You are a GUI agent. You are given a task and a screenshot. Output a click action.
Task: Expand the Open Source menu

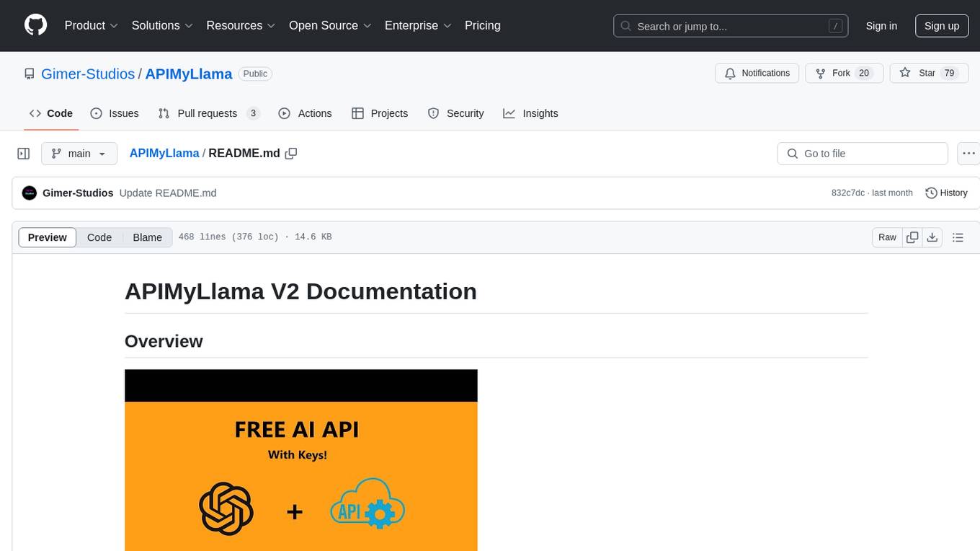point(330,25)
